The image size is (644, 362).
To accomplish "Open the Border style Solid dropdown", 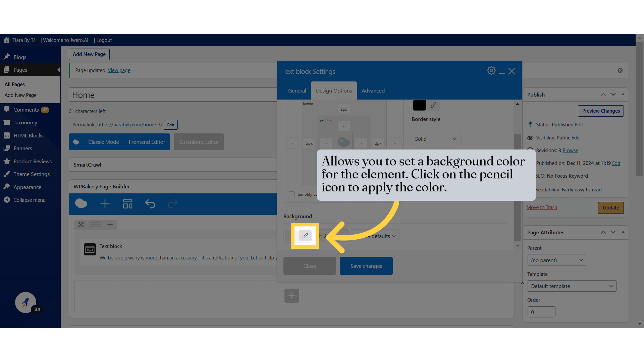I will click(x=436, y=139).
